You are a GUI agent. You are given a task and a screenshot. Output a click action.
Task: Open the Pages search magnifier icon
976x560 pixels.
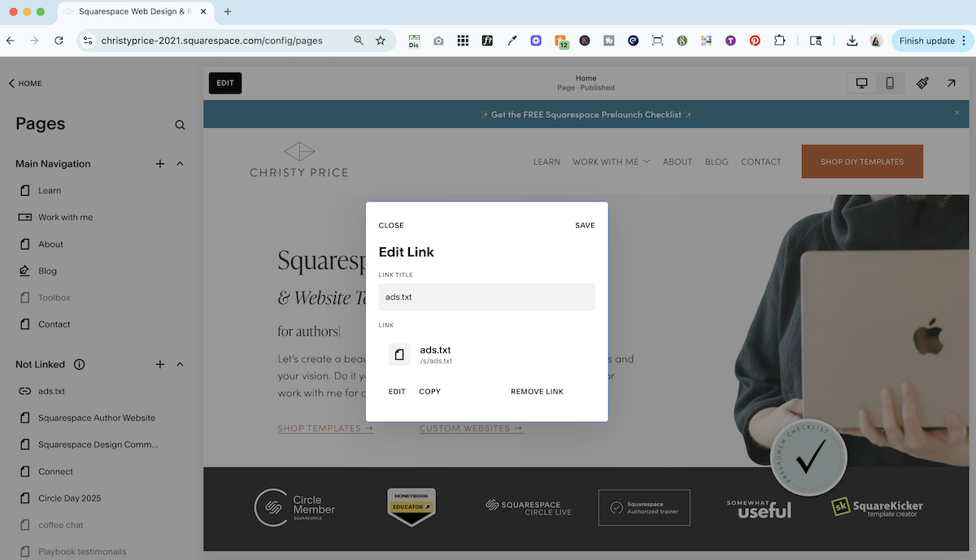[180, 125]
